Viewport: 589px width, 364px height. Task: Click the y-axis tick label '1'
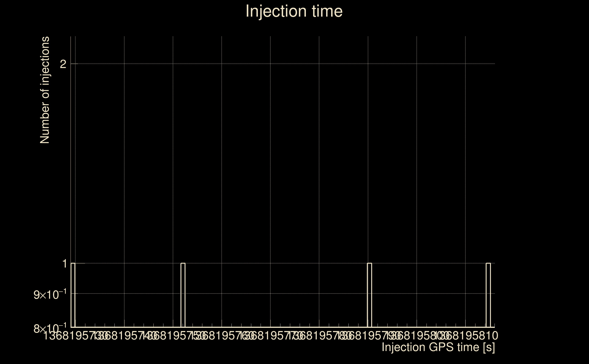64,264
